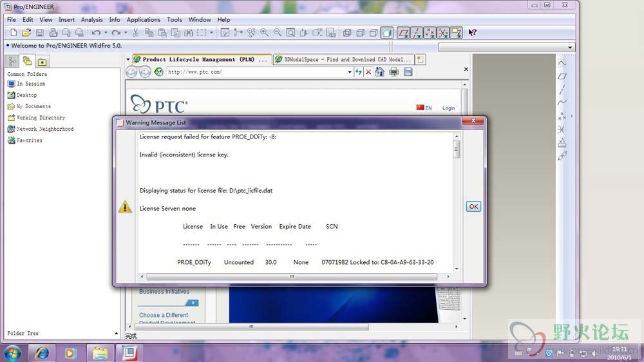644x362 pixels.
Task: Click the EN language link
Action: 428,108
